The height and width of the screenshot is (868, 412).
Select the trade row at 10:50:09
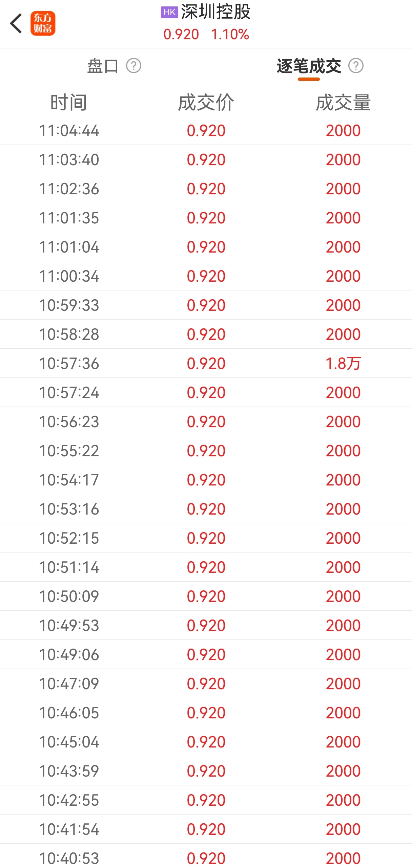pyautogui.click(x=206, y=596)
